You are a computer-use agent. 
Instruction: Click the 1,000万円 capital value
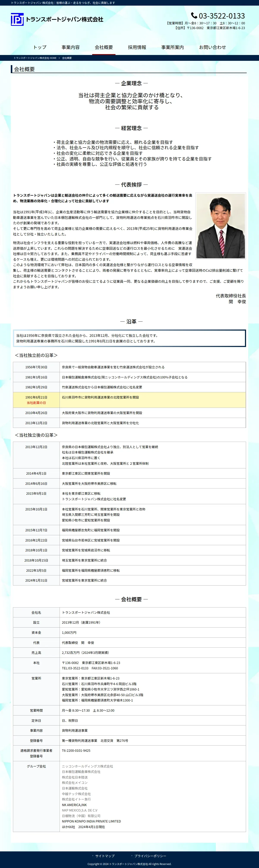click(69, 633)
